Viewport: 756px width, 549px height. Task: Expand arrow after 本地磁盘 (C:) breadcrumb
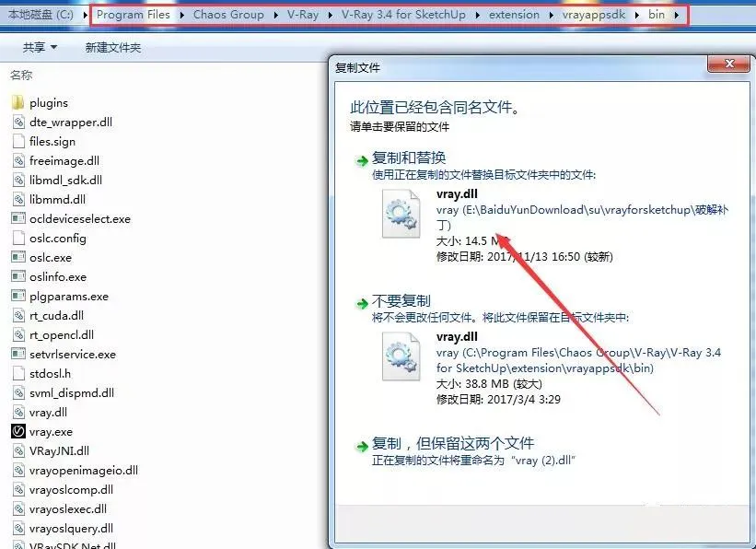86,15
